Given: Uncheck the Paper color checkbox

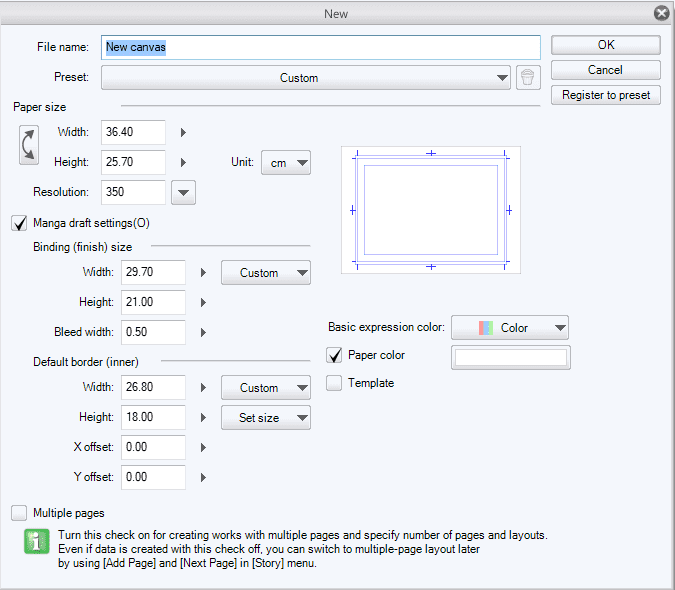Looking at the screenshot, I should [x=334, y=355].
